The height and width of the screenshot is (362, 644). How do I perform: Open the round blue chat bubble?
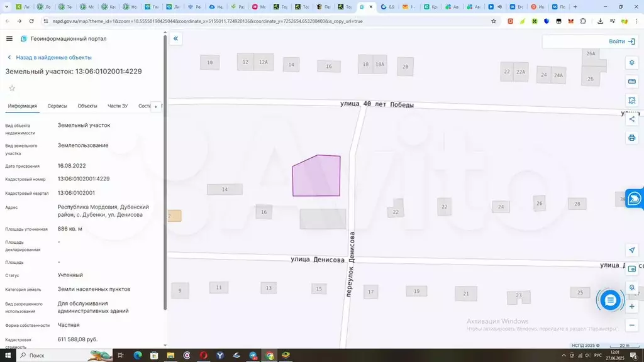610,300
